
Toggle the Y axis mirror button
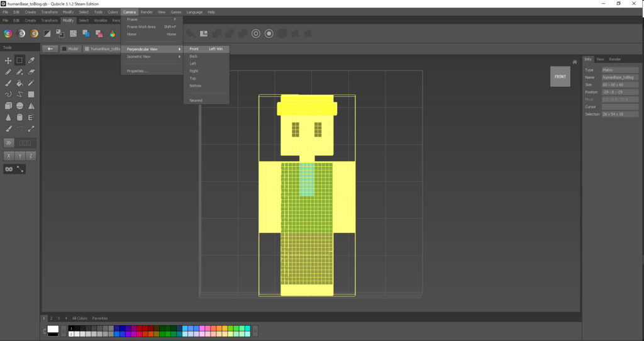coord(19,156)
